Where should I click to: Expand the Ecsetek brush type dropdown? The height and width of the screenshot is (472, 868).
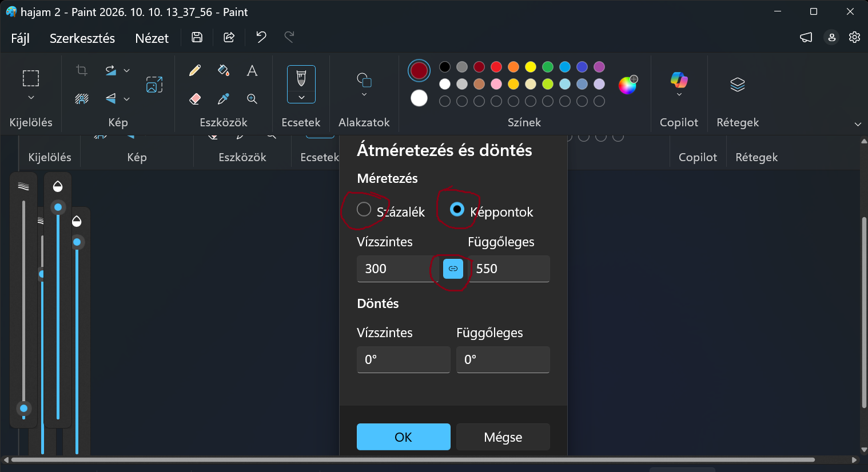click(x=301, y=98)
